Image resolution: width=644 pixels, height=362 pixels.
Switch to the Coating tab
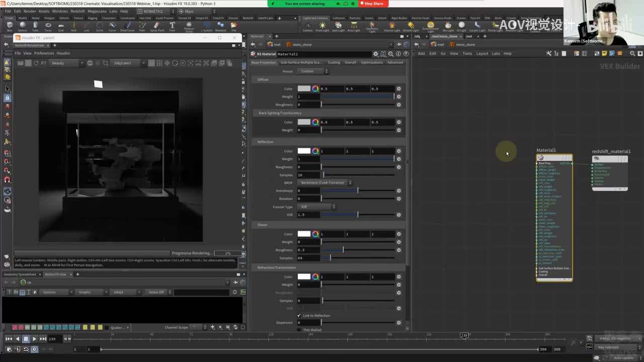[334, 62]
